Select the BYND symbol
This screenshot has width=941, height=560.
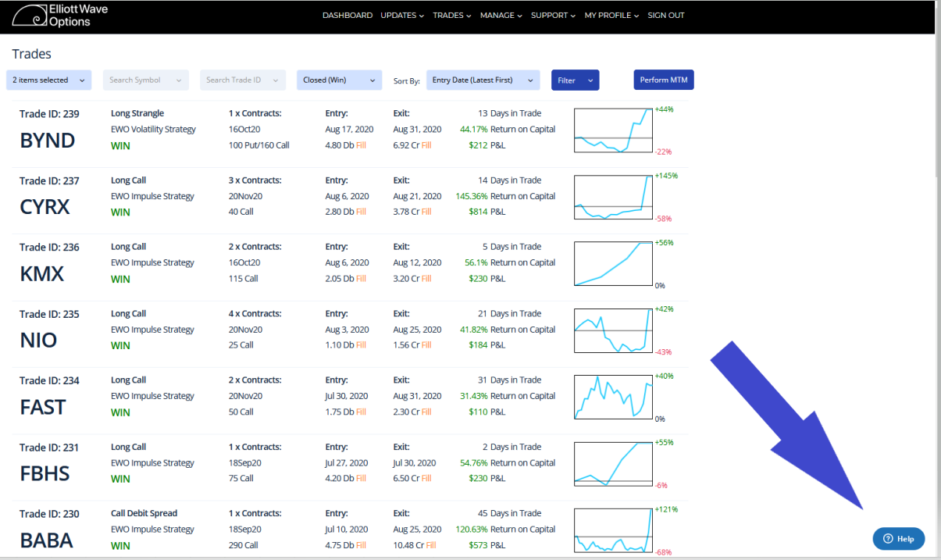(x=48, y=141)
